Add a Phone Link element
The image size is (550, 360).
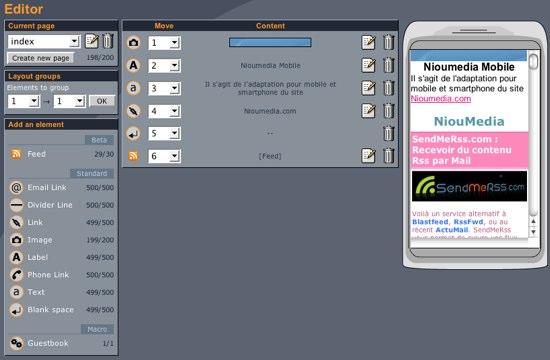pos(16,275)
